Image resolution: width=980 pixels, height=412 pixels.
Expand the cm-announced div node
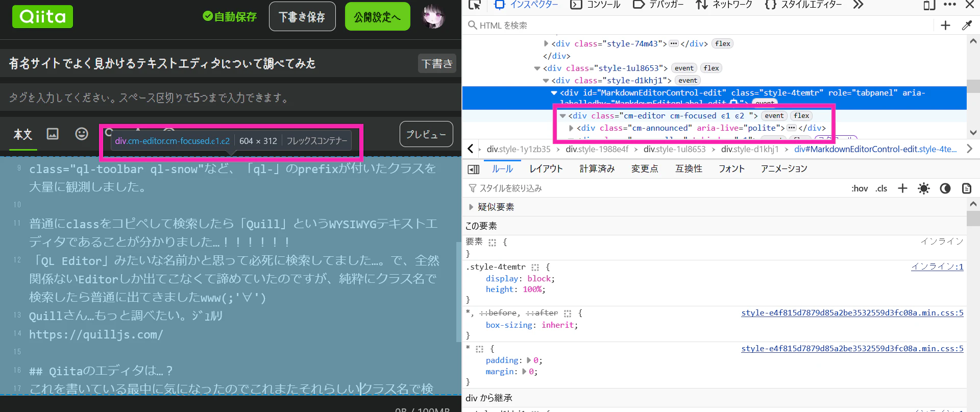[571, 128]
